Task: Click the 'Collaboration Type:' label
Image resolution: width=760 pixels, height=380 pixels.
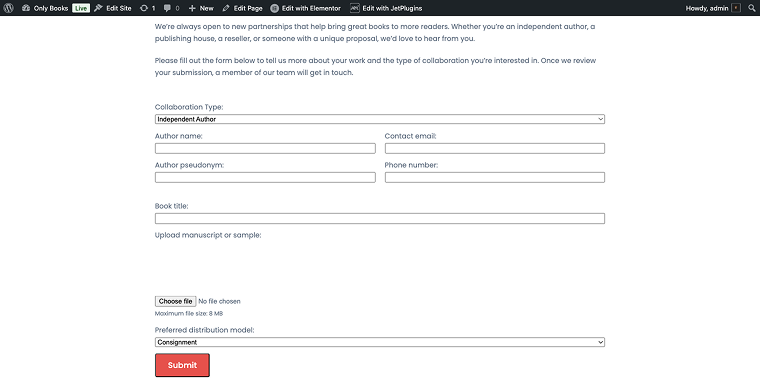Action: click(189, 107)
